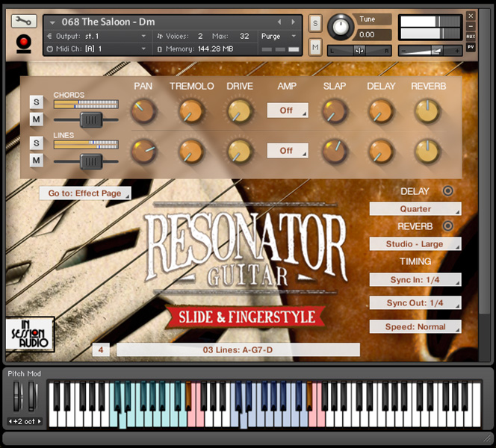Click the Chords level meter
The image size is (496, 448).
86,105
